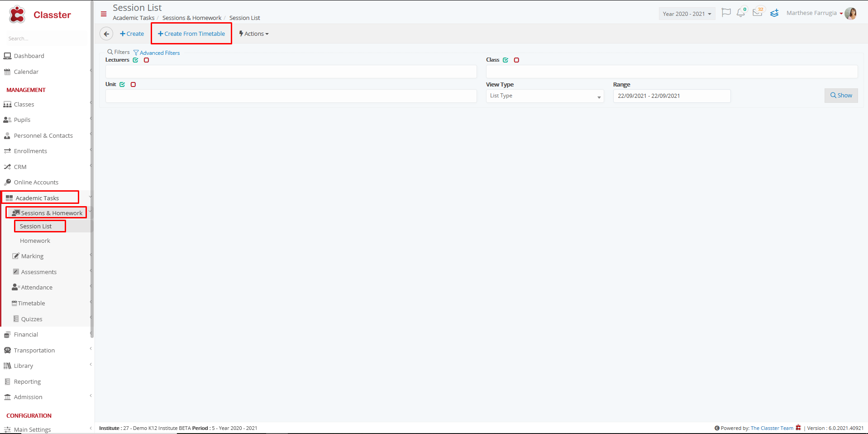Open the Marthese Farrugia user menu
868x434 pixels.
coord(814,13)
